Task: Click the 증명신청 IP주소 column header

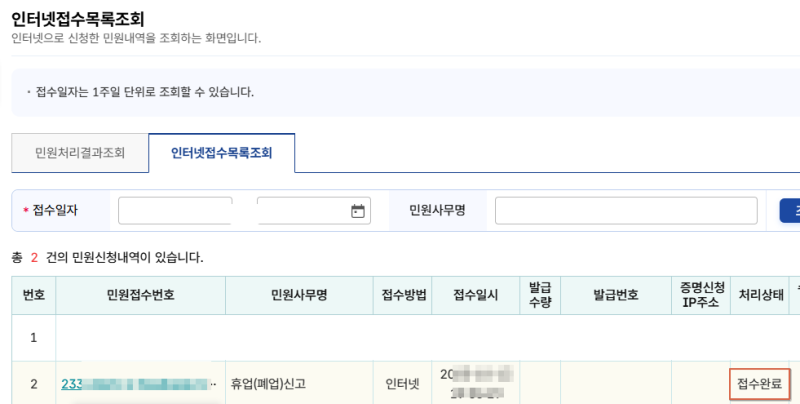Action: tap(701, 295)
